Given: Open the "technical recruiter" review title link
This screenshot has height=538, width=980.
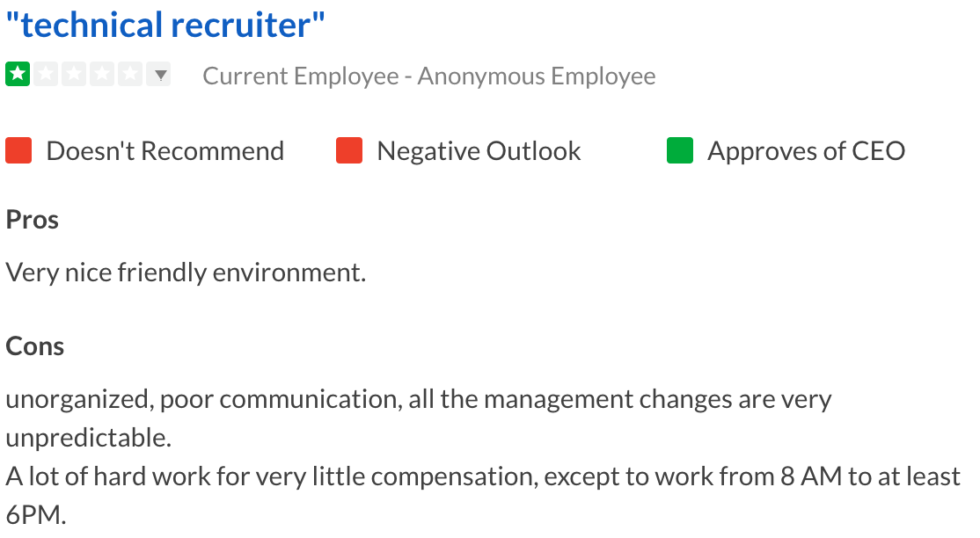Looking at the screenshot, I should click(x=165, y=25).
